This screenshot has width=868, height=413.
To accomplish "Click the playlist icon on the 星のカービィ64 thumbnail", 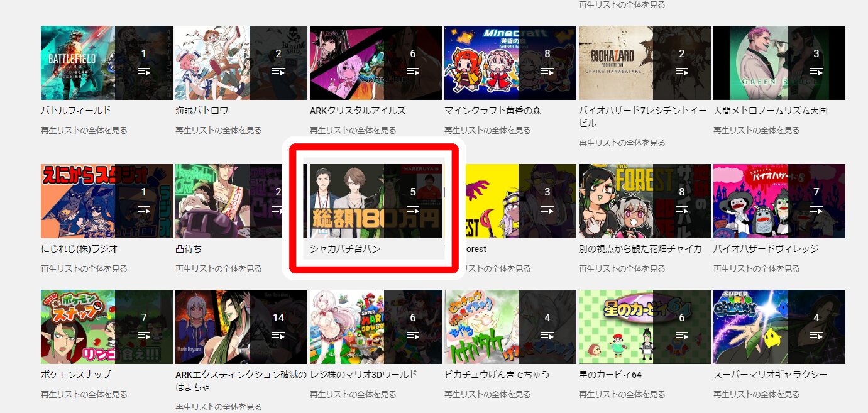I will click(682, 336).
